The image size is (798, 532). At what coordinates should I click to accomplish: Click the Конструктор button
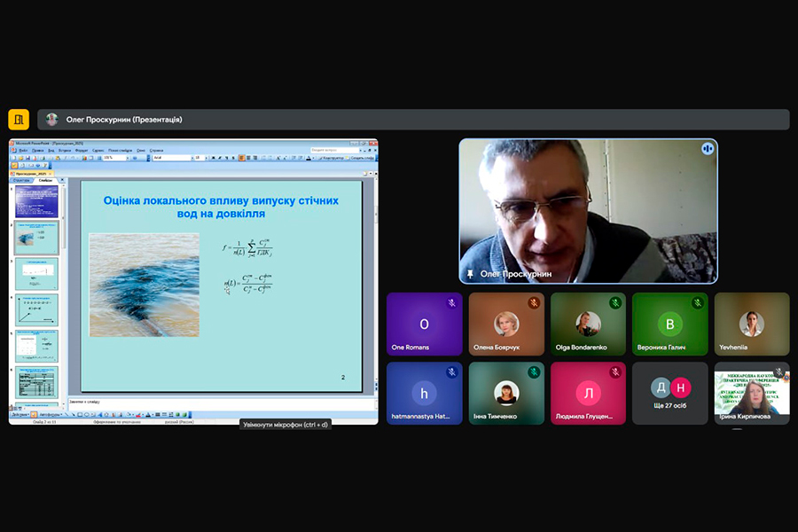tap(331, 158)
